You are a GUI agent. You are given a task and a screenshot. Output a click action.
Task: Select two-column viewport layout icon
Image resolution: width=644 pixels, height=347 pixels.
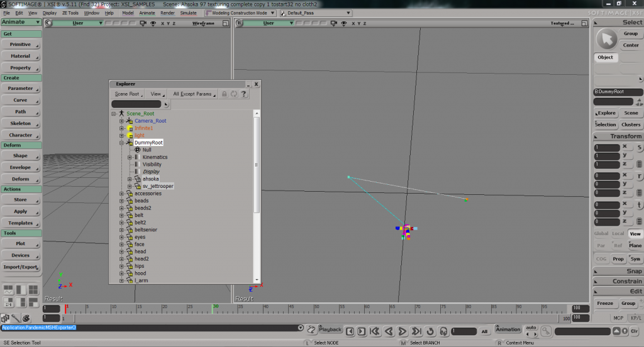click(21, 290)
